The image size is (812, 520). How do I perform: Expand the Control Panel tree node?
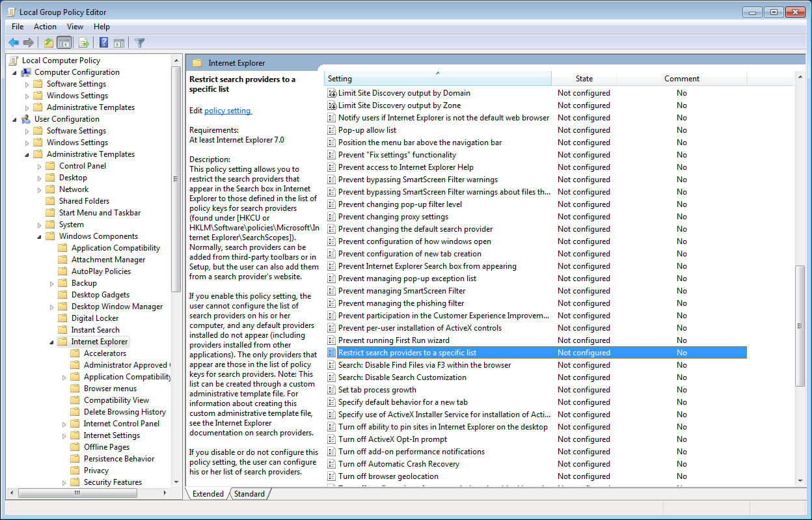click(x=40, y=166)
